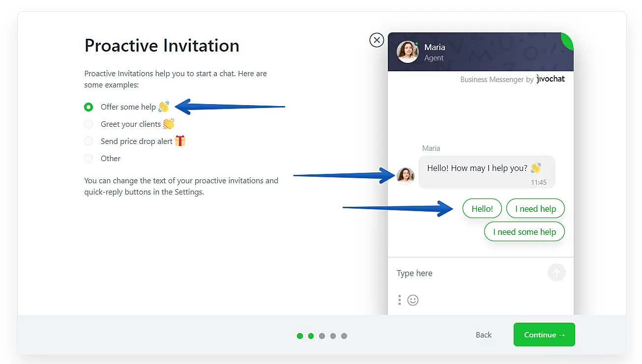Jump to the third step progress dot
Screen dimensions: 642x364
coord(322,336)
